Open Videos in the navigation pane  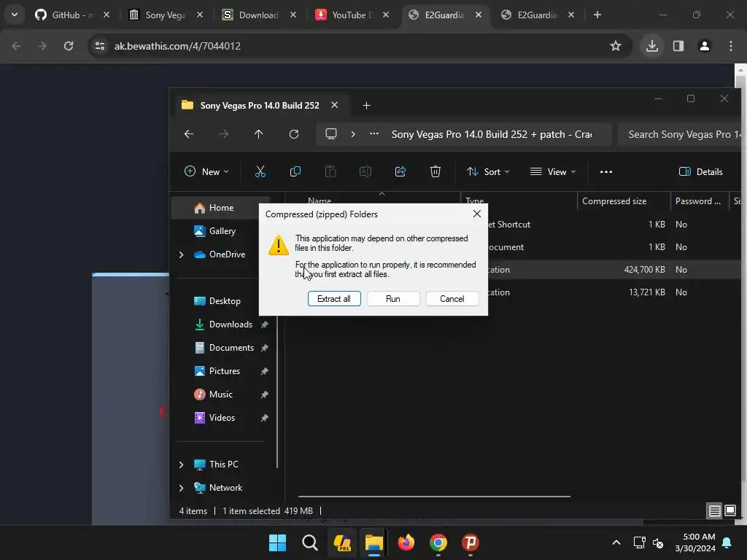[x=222, y=418]
